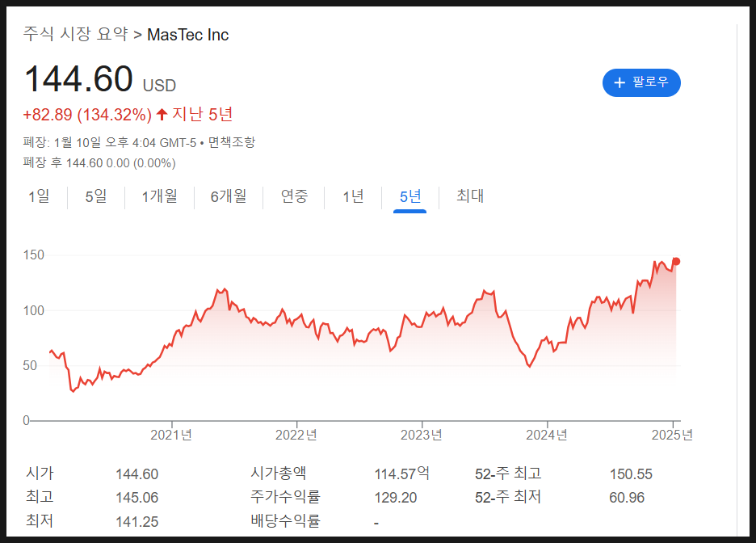Click the 지난 5년 period text
The height and width of the screenshot is (543, 756).
[202, 114]
